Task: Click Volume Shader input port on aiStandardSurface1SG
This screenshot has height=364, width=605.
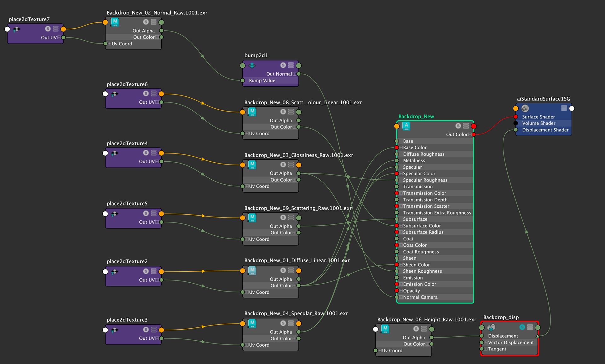Action: pos(516,123)
